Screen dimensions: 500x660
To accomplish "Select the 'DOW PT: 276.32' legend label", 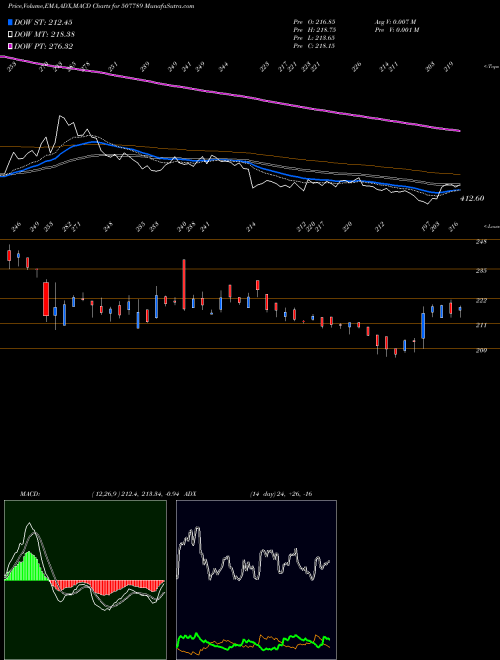I will pyautogui.click(x=44, y=46).
